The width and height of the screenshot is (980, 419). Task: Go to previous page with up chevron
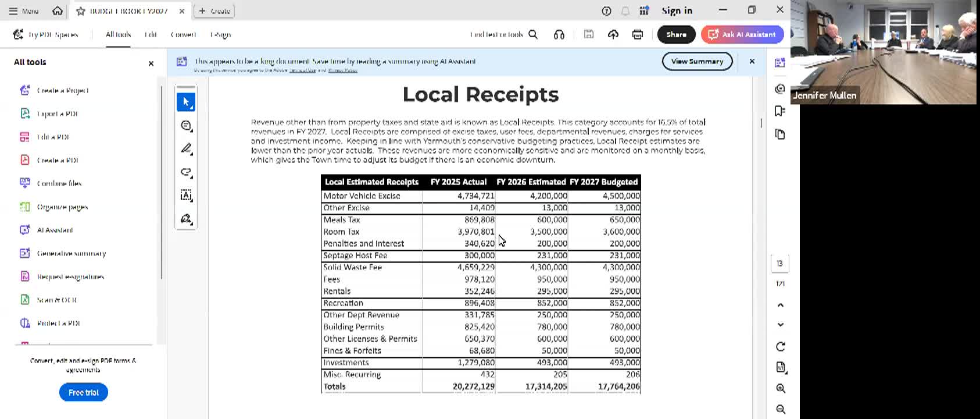point(781,305)
